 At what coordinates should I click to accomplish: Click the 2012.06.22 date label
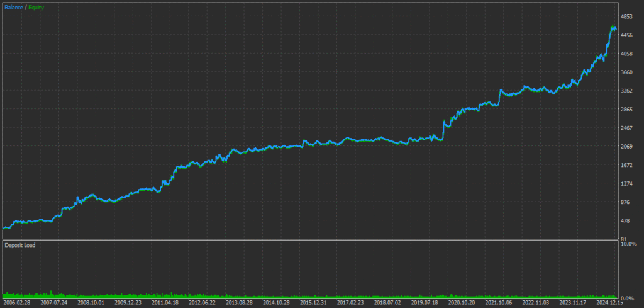(x=202, y=303)
